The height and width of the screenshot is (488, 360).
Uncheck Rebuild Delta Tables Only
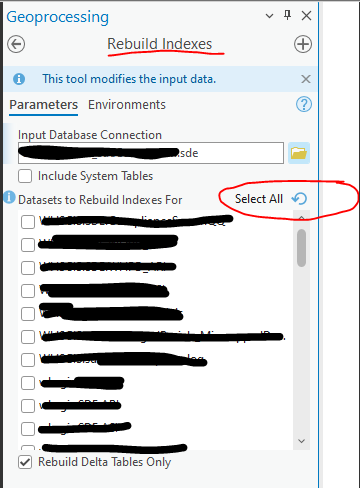pyautogui.click(x=25, y=462)
